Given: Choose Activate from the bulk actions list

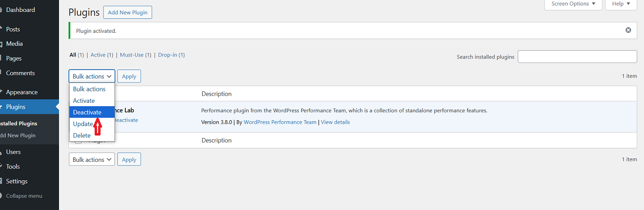Looking at the screenshot, I should tap(92, 100).
